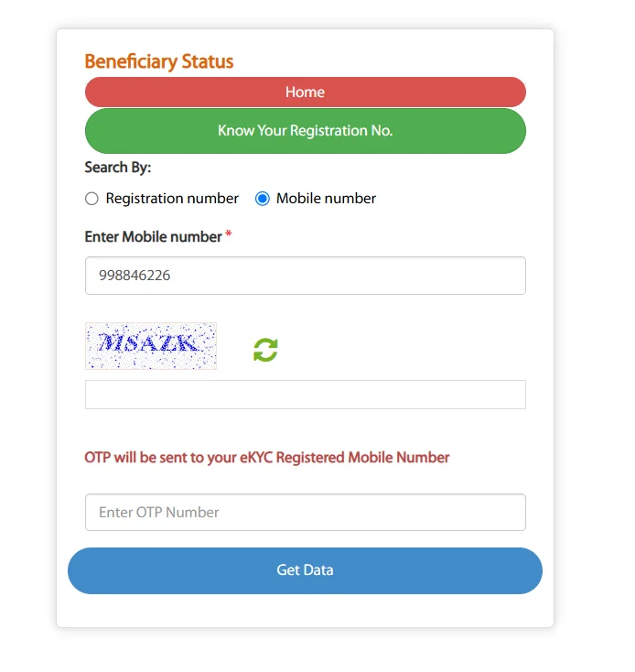The image size is (635, 672).
Task: Click the 'Registration number' option label text
Action: 172,199
